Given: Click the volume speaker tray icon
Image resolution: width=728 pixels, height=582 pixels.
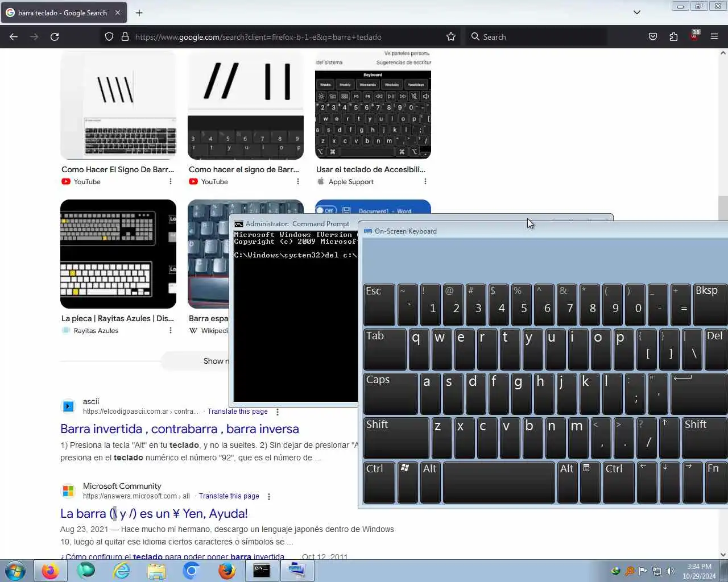Looking at the screenshot, I should point(671,571).
